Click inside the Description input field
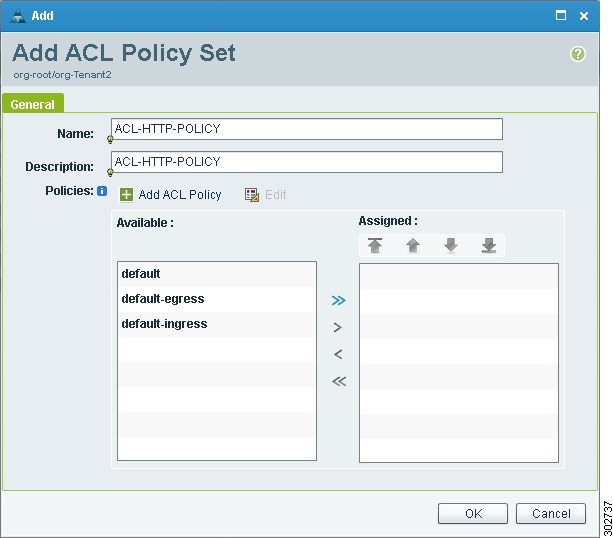The image size is (613, 538). [x=307, y=162]
